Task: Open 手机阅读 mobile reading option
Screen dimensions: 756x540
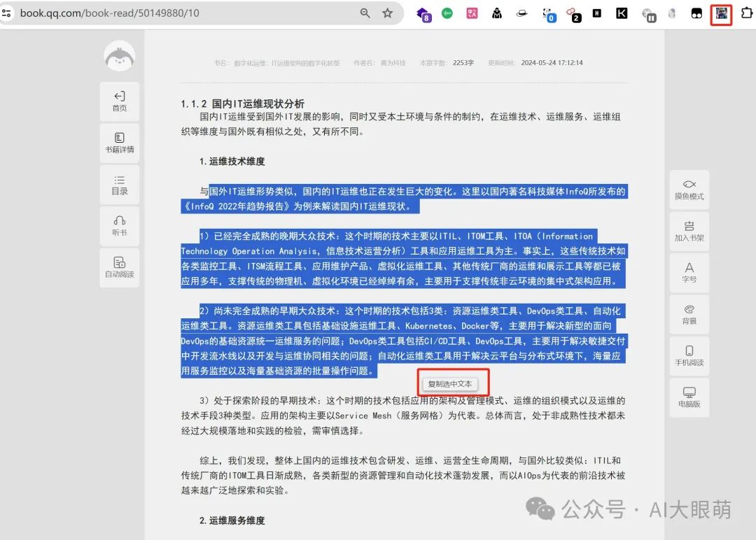Action: [x=689, y=356]
